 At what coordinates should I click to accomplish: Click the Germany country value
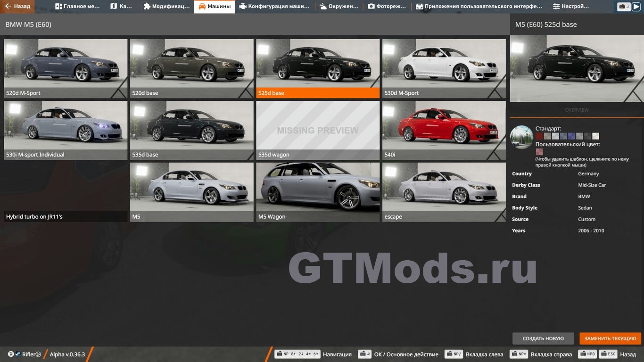pos(588,174)
